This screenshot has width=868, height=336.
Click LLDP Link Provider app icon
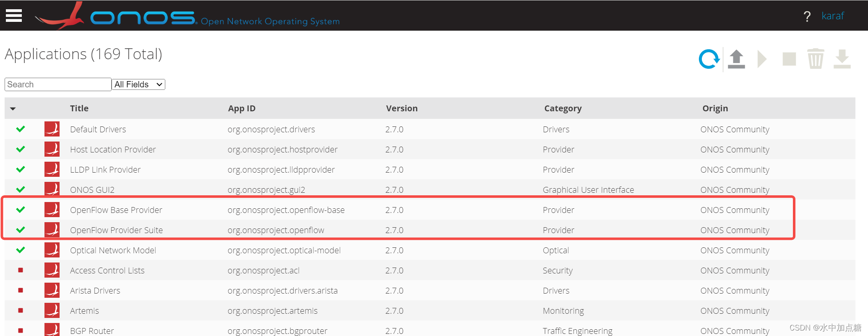(52, 169)
